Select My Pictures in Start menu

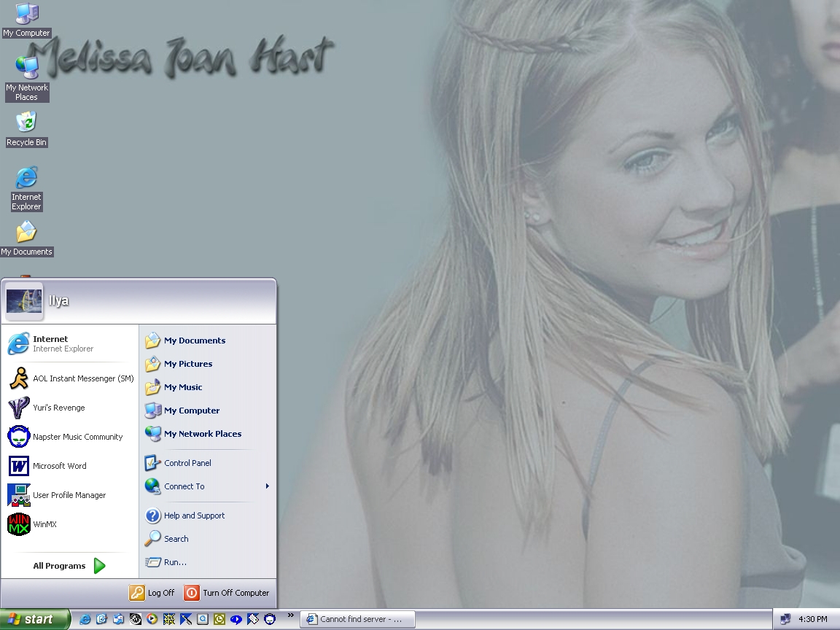pyautogui.click(x=187, y=364)
